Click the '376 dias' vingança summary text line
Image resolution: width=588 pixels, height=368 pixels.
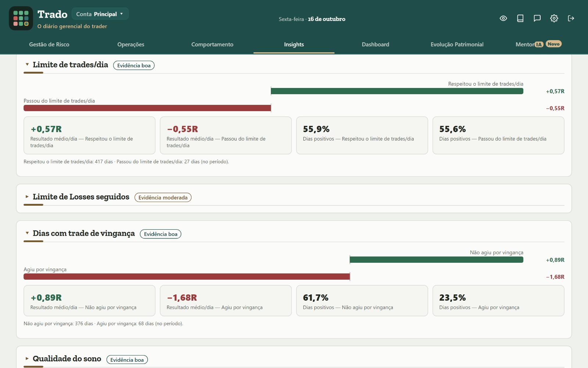(x=103, y=323)
